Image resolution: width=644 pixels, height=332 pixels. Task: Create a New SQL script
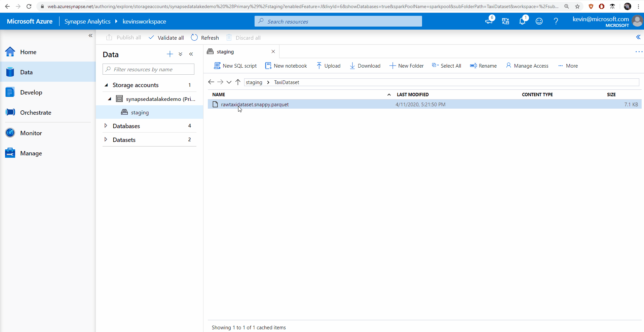[x=235, y=66]
